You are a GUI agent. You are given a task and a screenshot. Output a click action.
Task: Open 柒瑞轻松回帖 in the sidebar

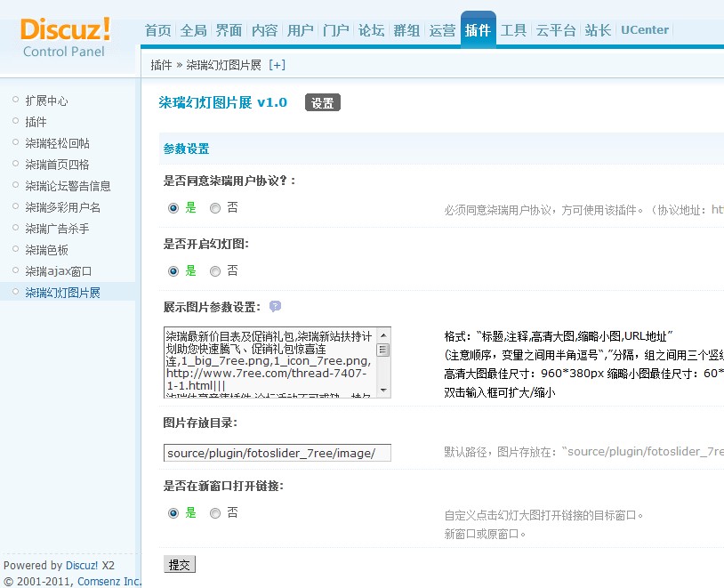pos(57,143)
